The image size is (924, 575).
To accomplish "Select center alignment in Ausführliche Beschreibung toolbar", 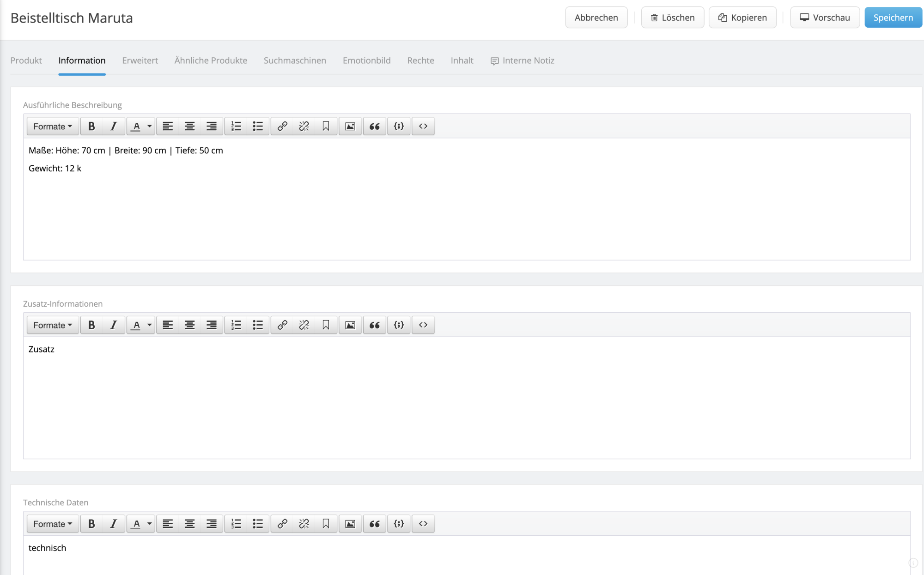I will click(x=189, y=126).
